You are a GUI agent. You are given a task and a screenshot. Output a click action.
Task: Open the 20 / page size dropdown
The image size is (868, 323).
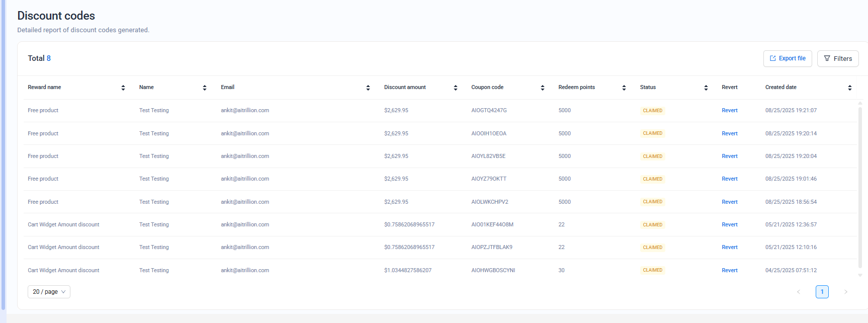[49, 292]
